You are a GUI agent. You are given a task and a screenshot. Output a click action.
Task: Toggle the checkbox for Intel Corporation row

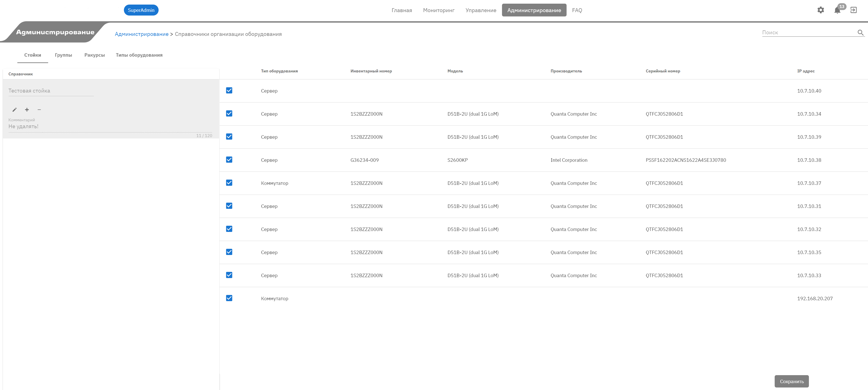229,159
